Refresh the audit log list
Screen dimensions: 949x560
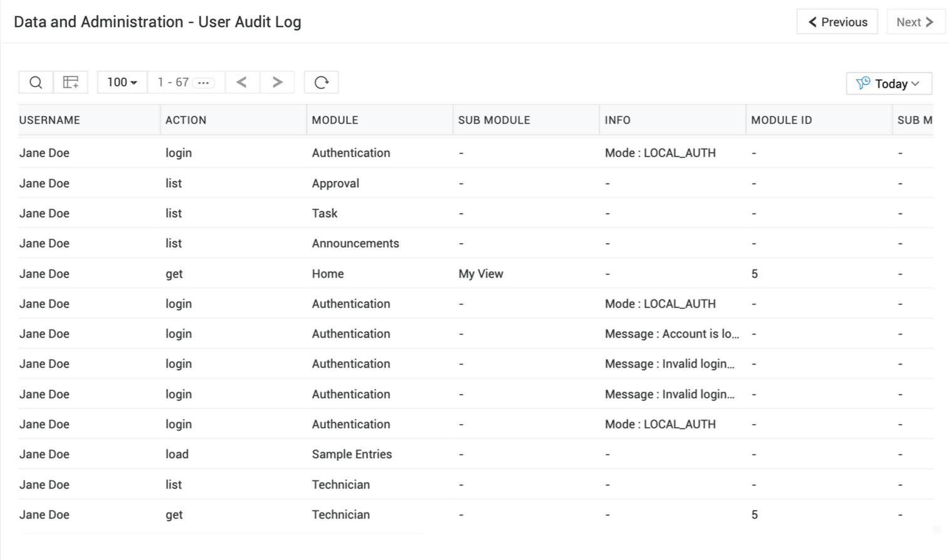pos(321,83)
